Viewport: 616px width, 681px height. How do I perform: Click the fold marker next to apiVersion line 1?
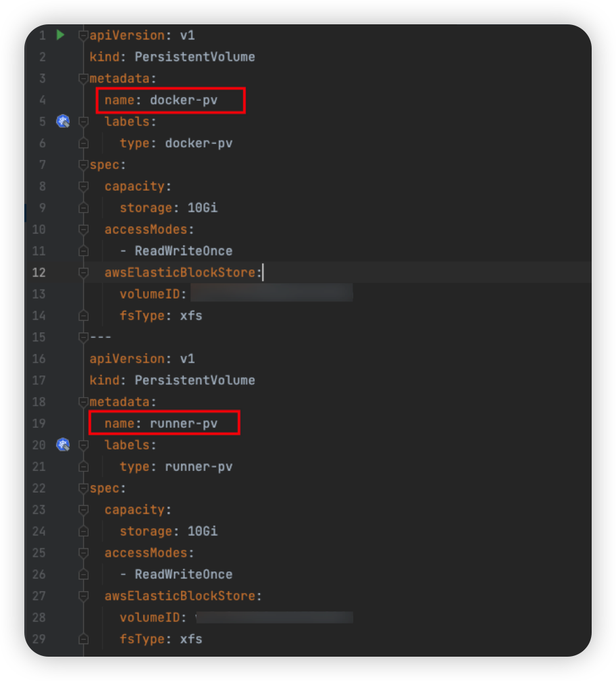point(82,35)
